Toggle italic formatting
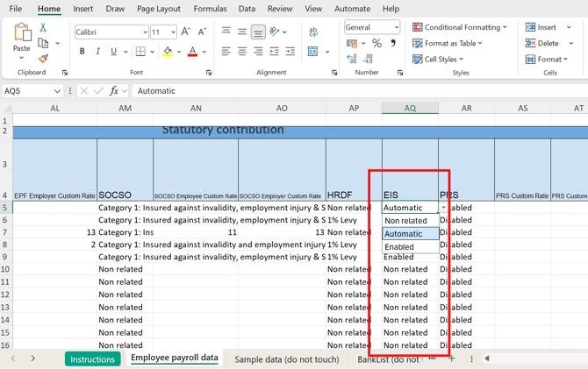Viewport: 588px width, 369px height. [98, 52]
